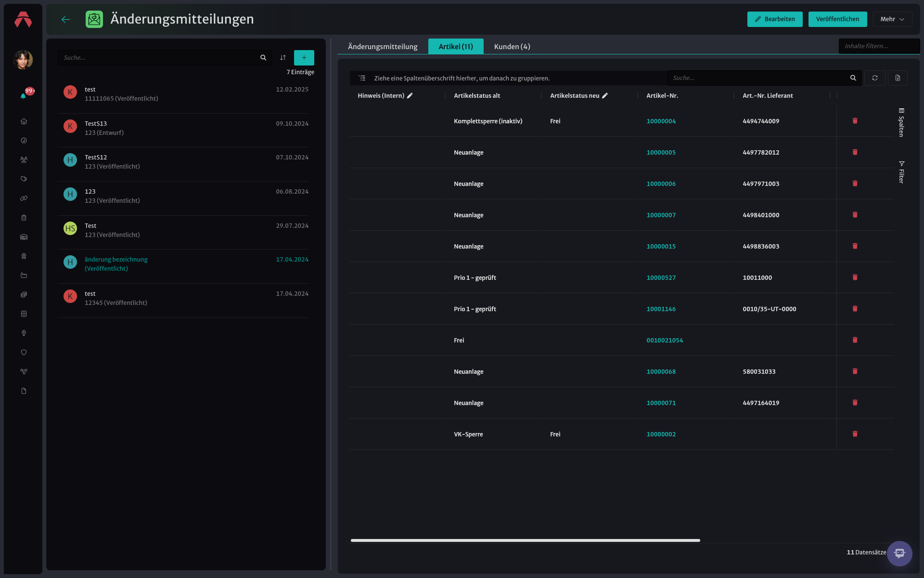924x578 pixels.
Task: Click the grouping panel icon
Action: 362,78
